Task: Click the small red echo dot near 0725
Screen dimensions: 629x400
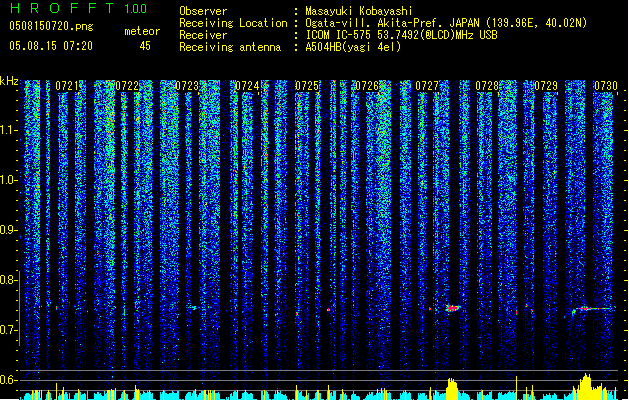Action: (329, 310)
